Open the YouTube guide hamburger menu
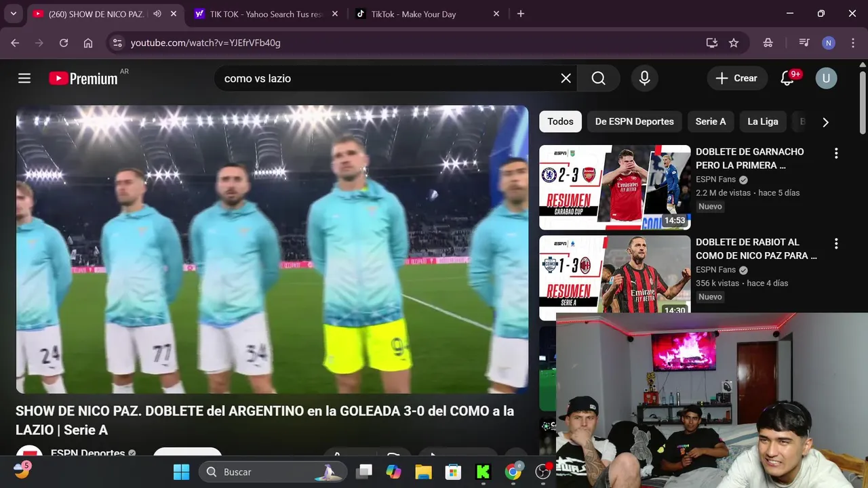The height and width of the screenshot is (488, 868). click(24, 78)
